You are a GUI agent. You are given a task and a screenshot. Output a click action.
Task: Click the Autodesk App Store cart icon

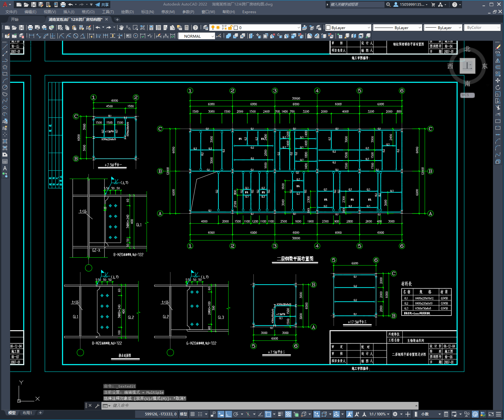click(433, 5)
